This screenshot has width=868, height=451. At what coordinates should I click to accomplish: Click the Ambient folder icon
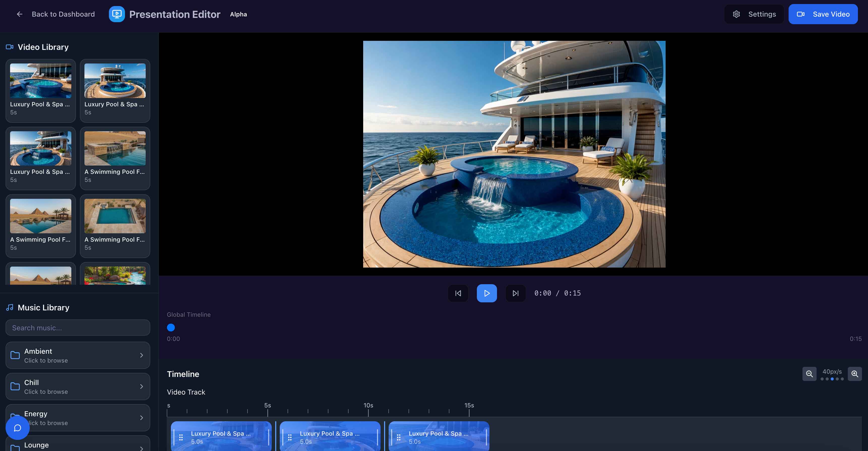15,355
